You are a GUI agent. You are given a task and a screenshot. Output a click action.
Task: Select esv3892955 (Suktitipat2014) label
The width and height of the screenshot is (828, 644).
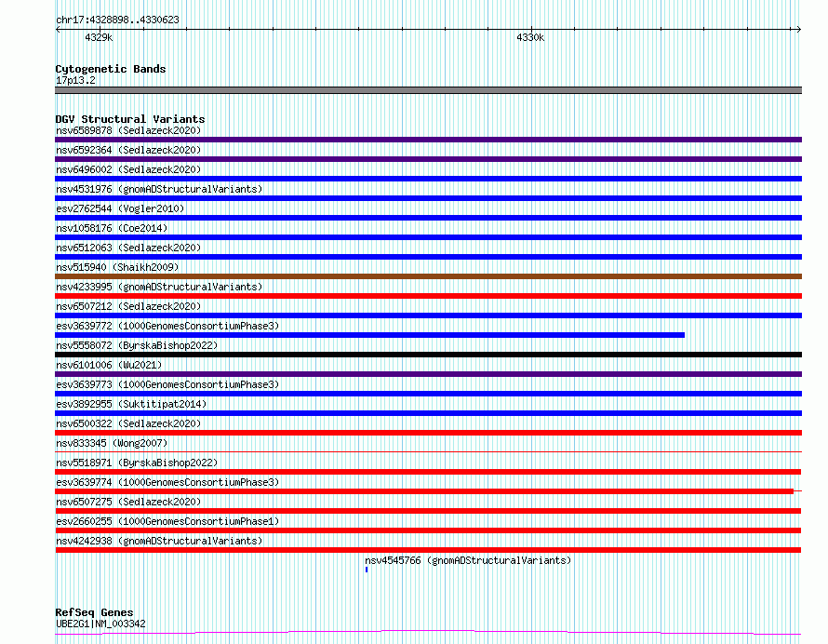[x=131, y=404]
